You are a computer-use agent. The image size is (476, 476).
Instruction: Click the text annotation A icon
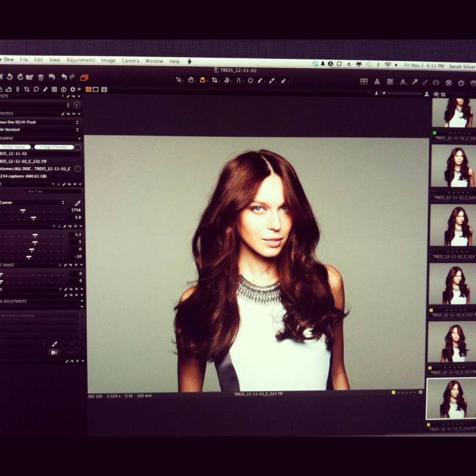click(x=403, y=82)
